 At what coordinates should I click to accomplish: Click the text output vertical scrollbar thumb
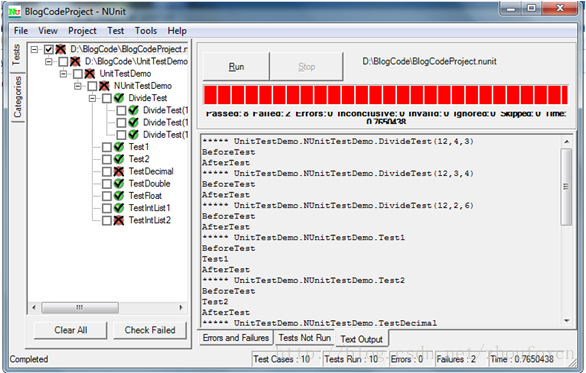[x=566, y=186]
